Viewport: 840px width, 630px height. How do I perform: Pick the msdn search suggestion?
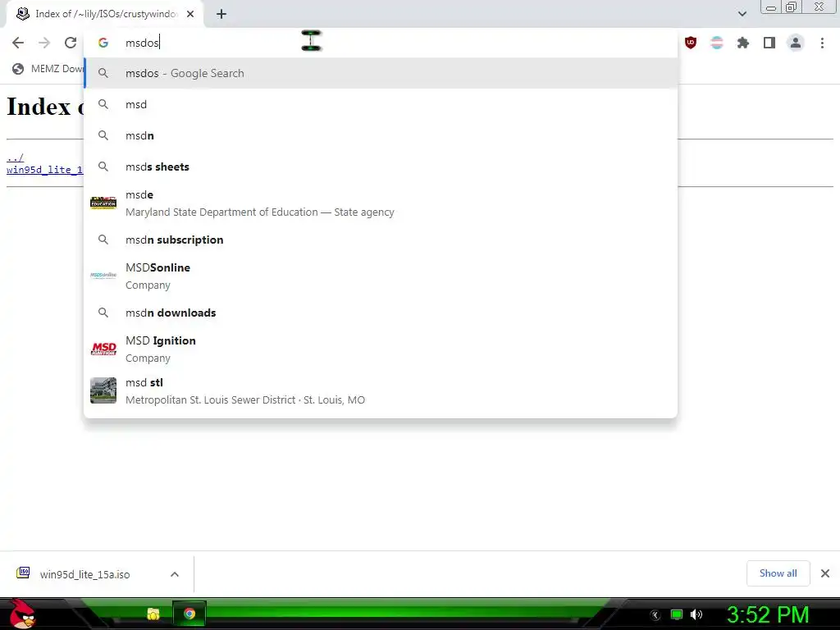(x=381, y=135)
